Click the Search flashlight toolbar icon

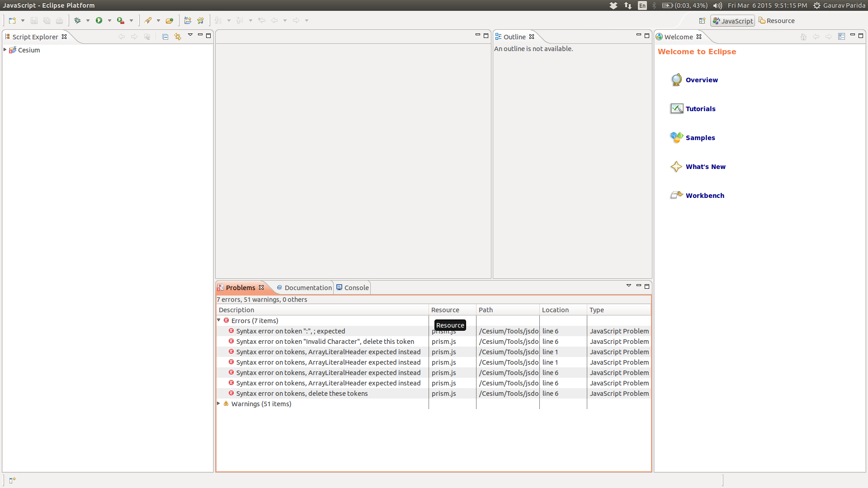click(x=148, y=20)
